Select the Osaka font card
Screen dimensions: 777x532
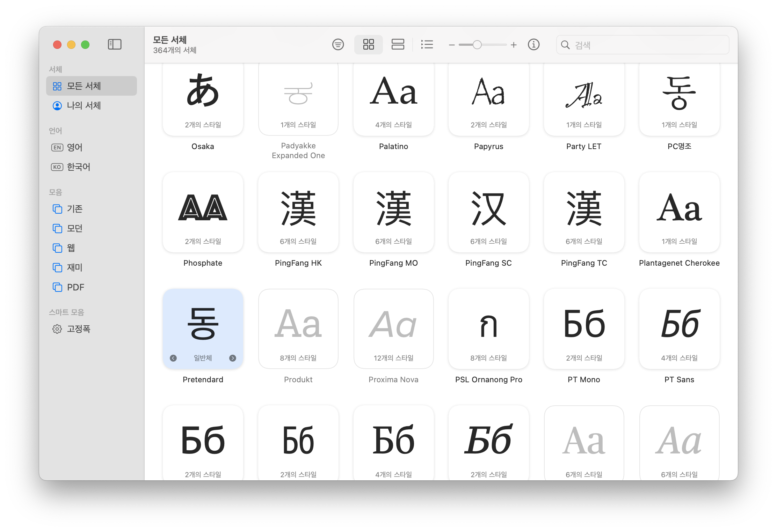click(203, 99)
